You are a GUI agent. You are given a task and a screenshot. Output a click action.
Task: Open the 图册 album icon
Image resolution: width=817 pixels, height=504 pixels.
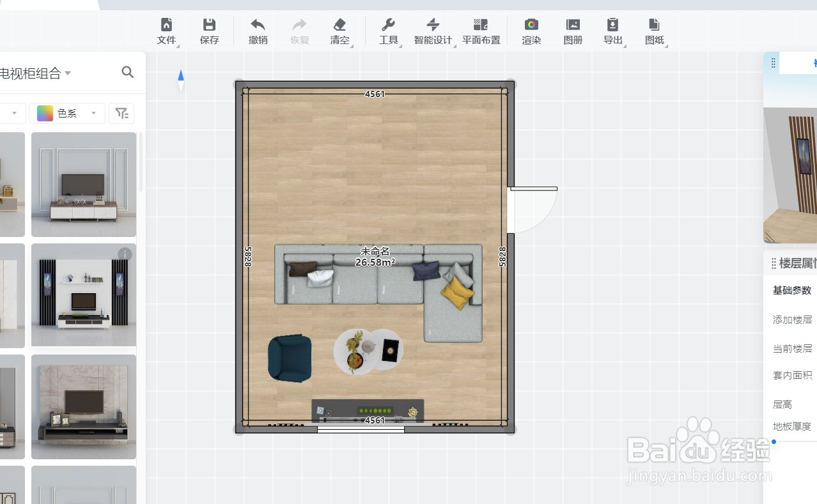click(573, 25)
